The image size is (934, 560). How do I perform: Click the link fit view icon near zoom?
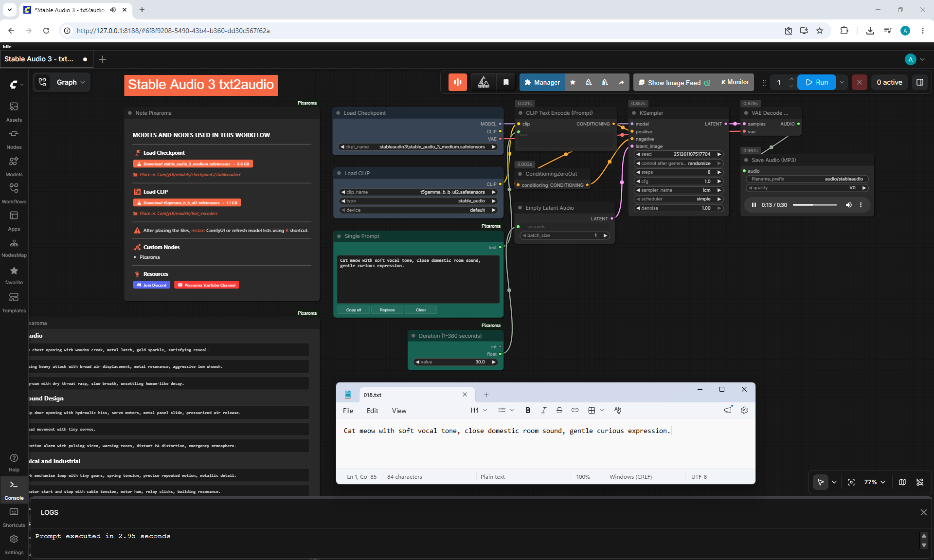(x=851, y=482)
